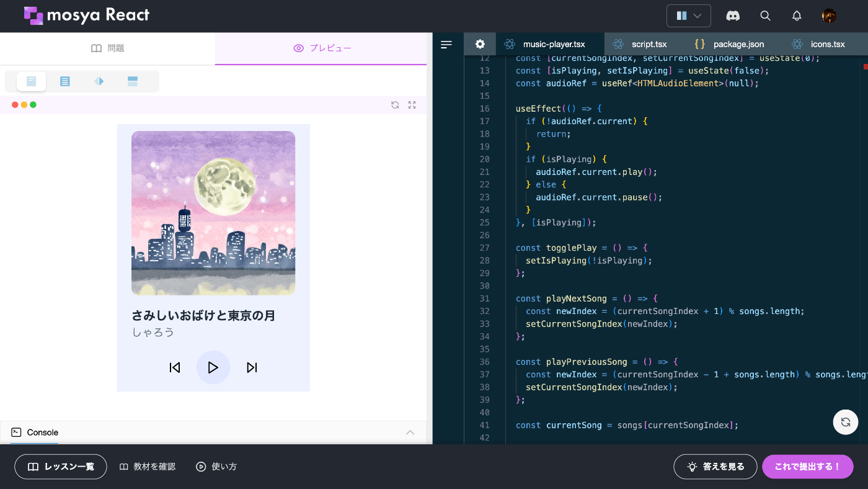Click playNextSong on line 31
Viewport: 868px width, 489px height.
click(x=576, y=298)
